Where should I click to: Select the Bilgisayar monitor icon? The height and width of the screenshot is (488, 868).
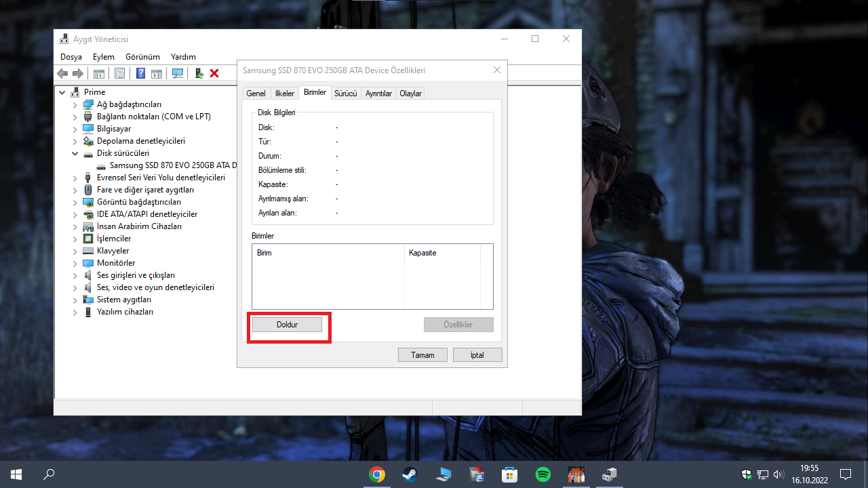[x=88, y=129]
